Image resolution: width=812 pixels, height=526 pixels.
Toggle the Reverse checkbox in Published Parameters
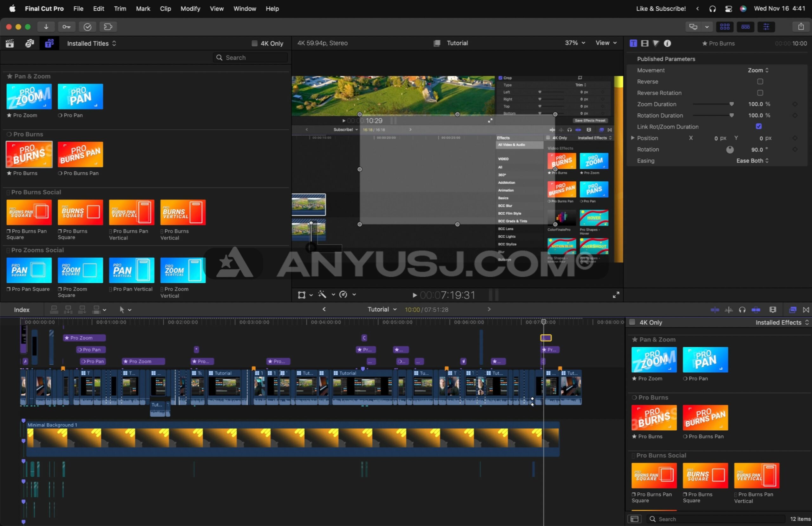760,81
